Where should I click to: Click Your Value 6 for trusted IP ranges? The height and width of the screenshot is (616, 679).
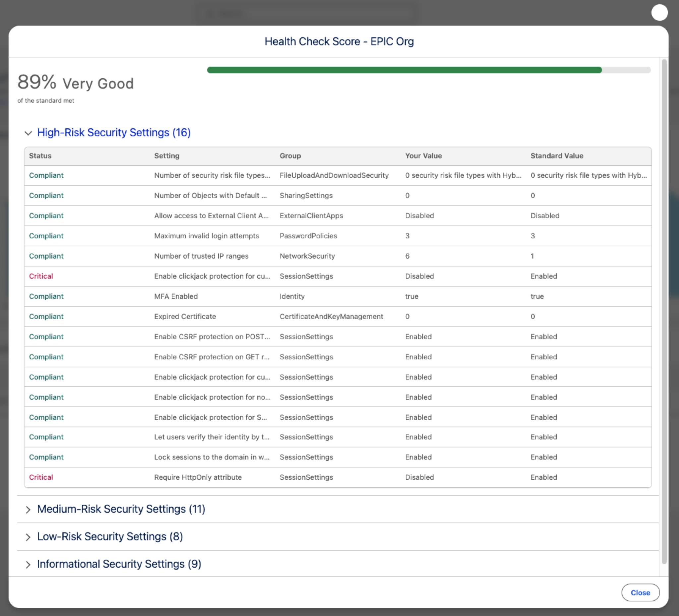pyautogui.click(x=407, y=256)
